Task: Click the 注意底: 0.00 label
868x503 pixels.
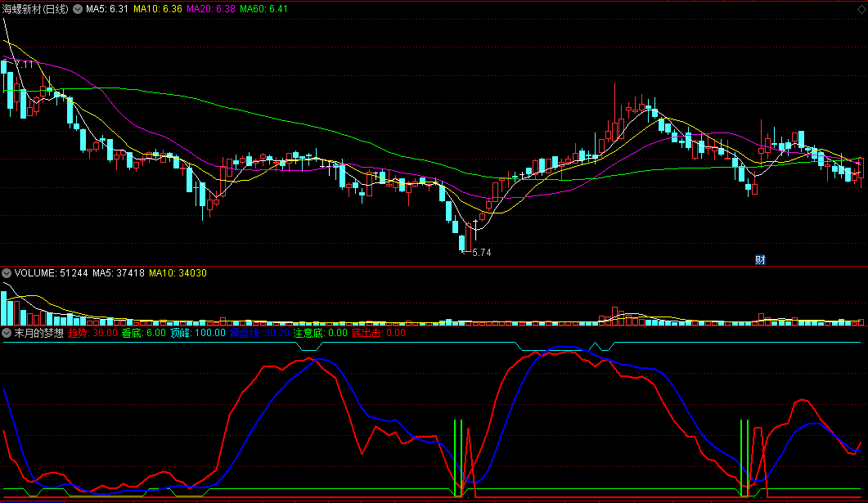Action: tap(321, 333)
